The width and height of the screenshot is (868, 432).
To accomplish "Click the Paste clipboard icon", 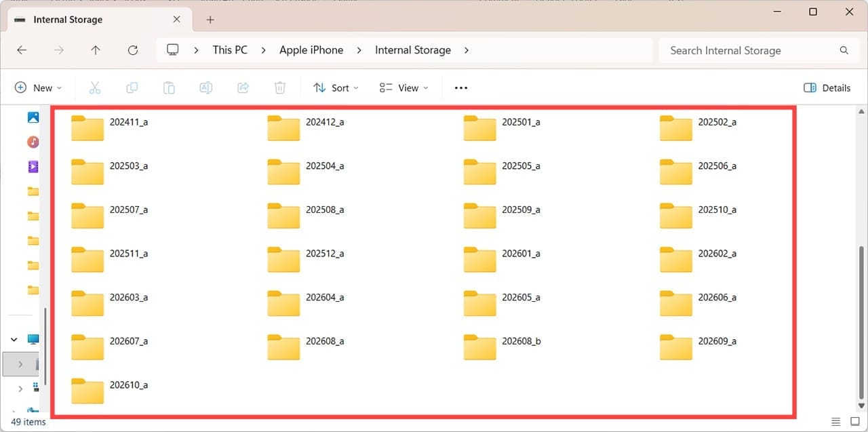I will (x=169, y=87).
